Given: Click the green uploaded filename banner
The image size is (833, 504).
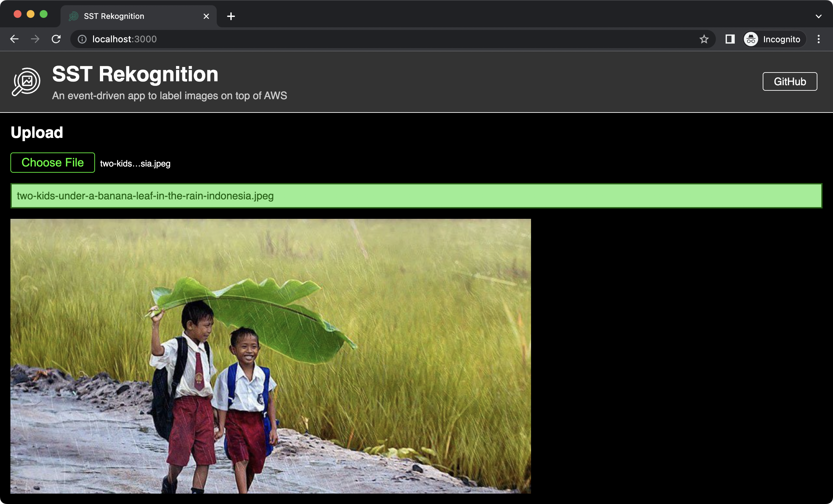Looking at the screenshot, I should (416, 196).
